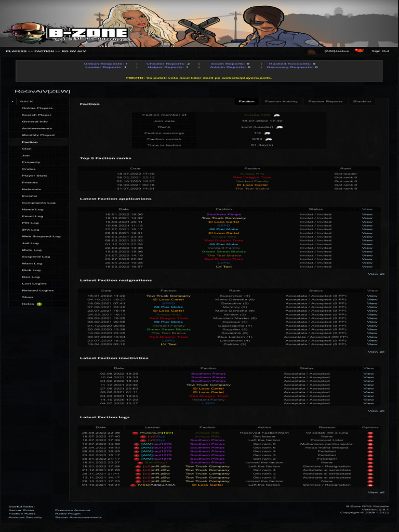Image resolution: width=399 pixels, height=532 pixels.
Task: Delete the 26.04.2022 16:53 Got rank 6 log
Action: [370, 448]
